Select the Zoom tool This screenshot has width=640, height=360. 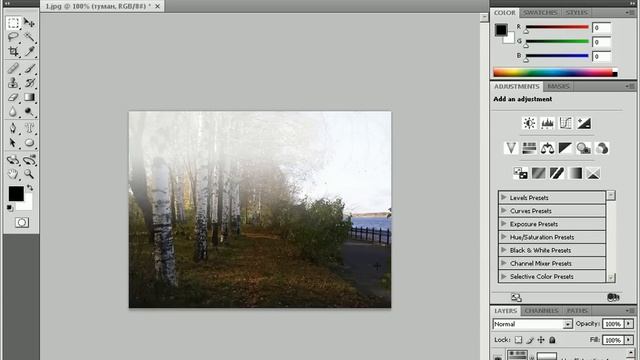(29, 174)
